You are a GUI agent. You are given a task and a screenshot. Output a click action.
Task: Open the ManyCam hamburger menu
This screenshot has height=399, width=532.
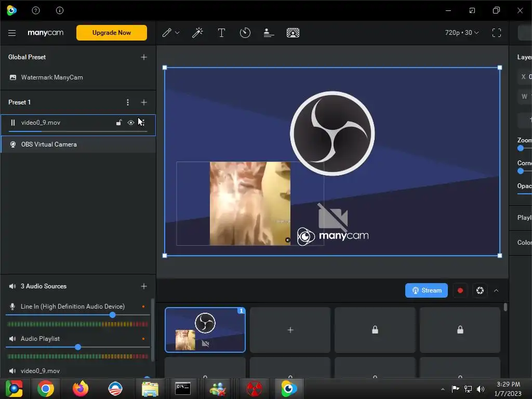click(x=12, y=33)
